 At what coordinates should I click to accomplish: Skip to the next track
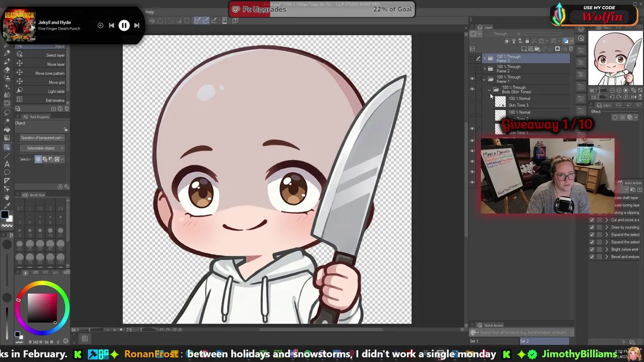point(136,25)
